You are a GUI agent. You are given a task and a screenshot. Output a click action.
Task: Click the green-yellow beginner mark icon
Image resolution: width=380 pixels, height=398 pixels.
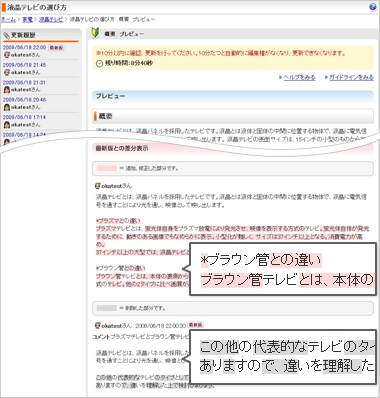pyautogui.click(x=96, y=33)
